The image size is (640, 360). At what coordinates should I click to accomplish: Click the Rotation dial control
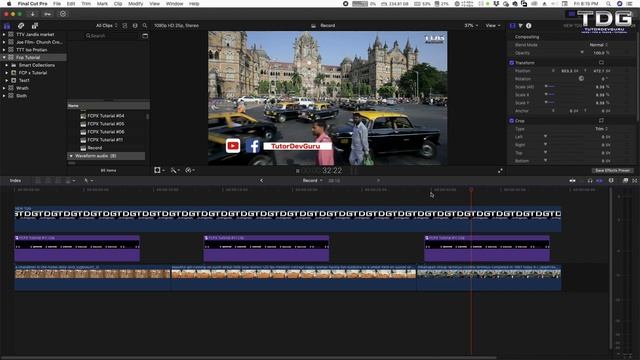click(581, 78)
